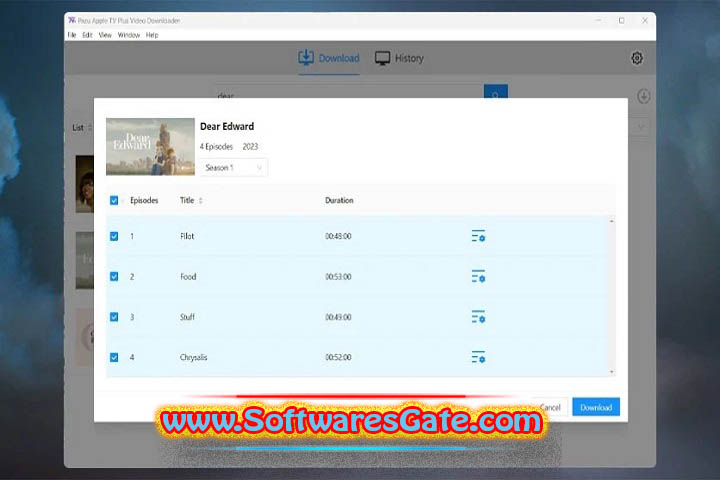Image resolution: width=720 pixels, height=480 pixels.
Task: Uncheck episode 1 Pilot checkbox
Action: tap(114, 236)
